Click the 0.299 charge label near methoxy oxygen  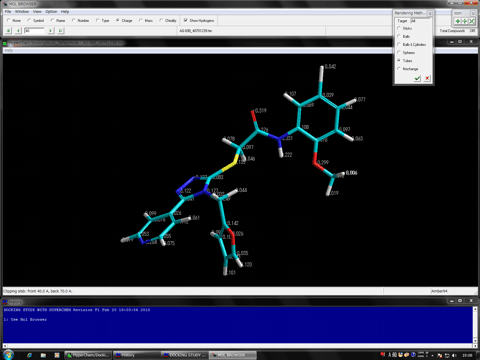pyautogui.click(x=322, y=162)
